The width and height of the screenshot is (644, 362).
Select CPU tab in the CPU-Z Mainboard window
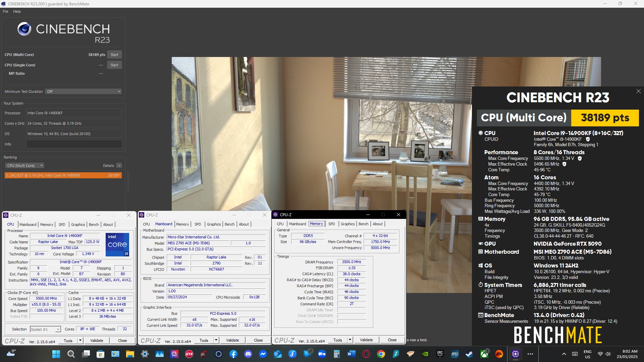point(146,224)
